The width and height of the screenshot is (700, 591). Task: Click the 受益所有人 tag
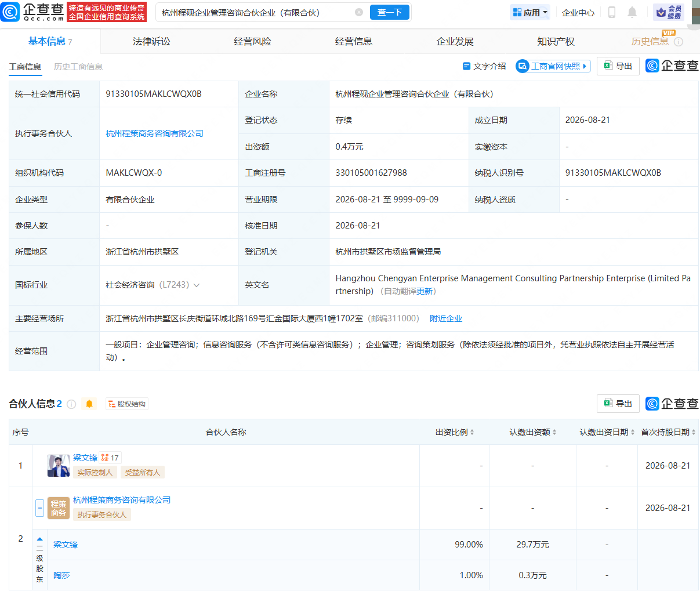pyautogui.click(x=143, y=472)
